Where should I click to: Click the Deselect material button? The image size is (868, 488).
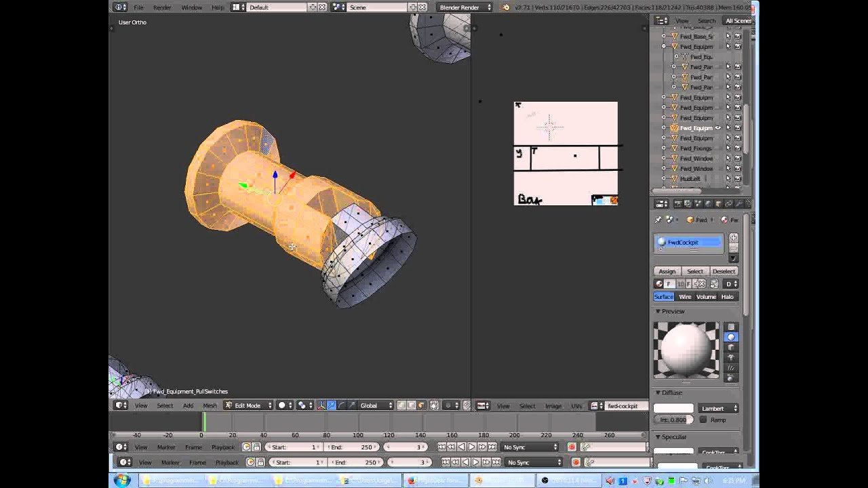(724, 271)
